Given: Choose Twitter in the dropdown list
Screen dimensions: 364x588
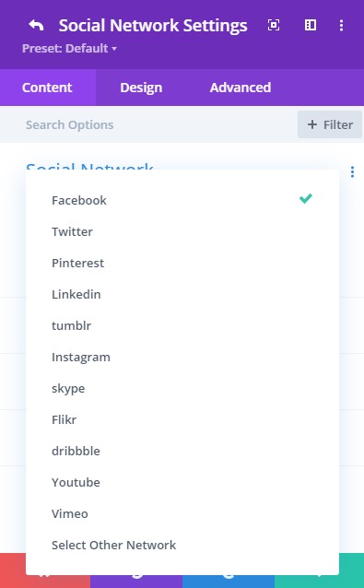Looking at the screenshot, I should pos(182,231).
